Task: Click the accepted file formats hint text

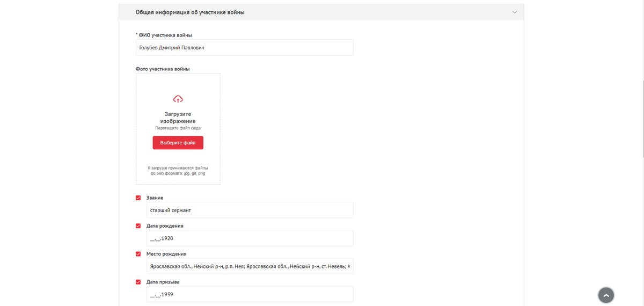Action: coord(178,171)
